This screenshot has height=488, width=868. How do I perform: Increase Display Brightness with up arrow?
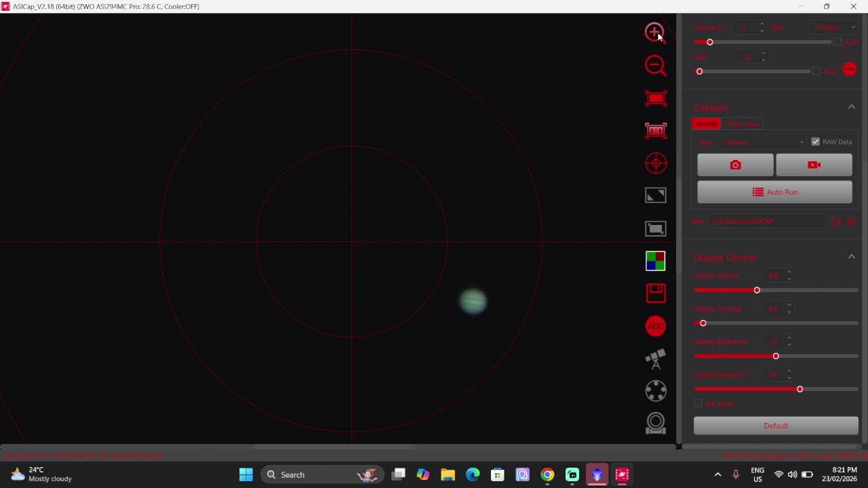pos(789,338)
